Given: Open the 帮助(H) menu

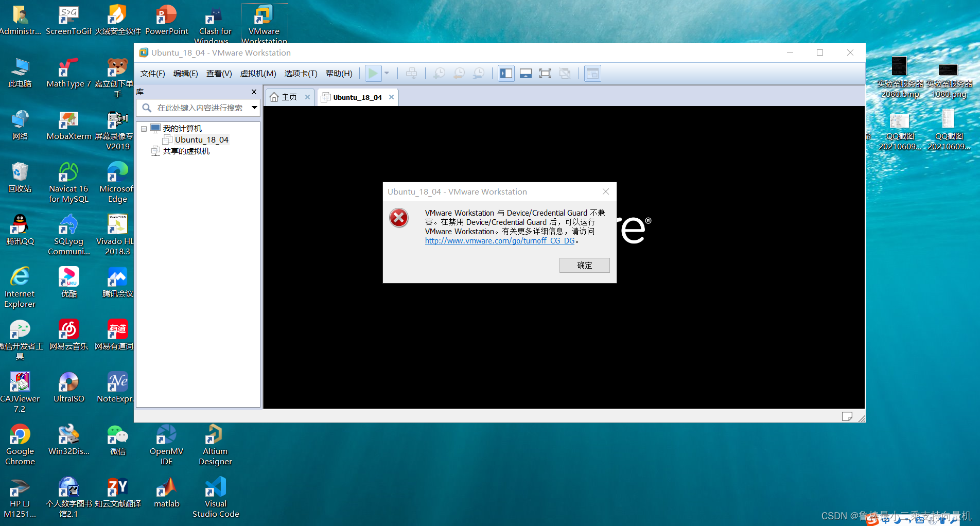Looking at the screenshot, I should tap(339, 74).
